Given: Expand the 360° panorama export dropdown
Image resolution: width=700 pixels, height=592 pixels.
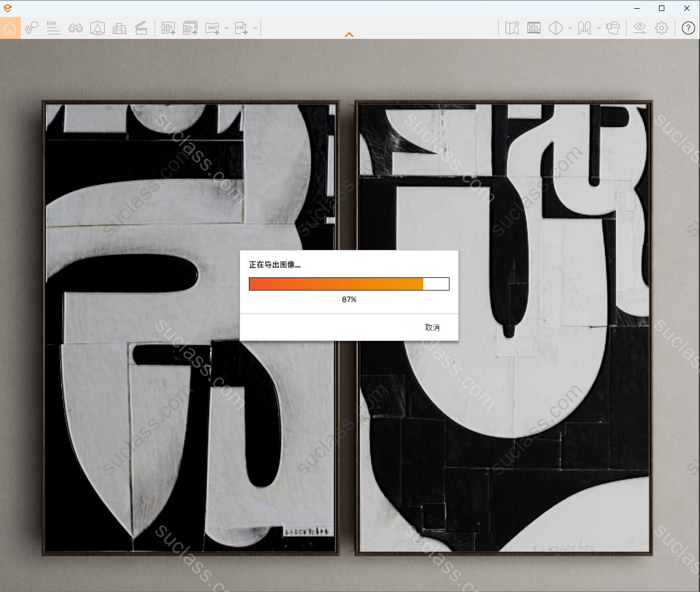Looking at the screenshot, I should pos(226,28).
